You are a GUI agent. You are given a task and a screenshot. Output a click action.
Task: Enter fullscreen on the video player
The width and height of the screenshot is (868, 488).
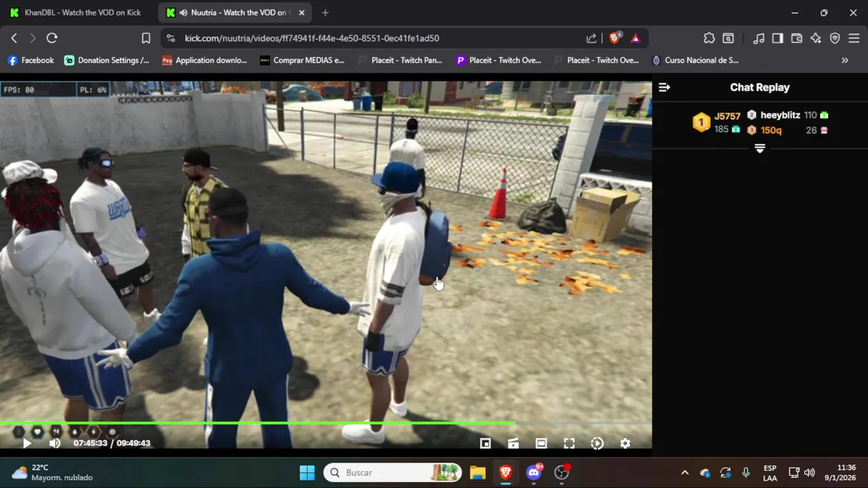click(569, 443)
